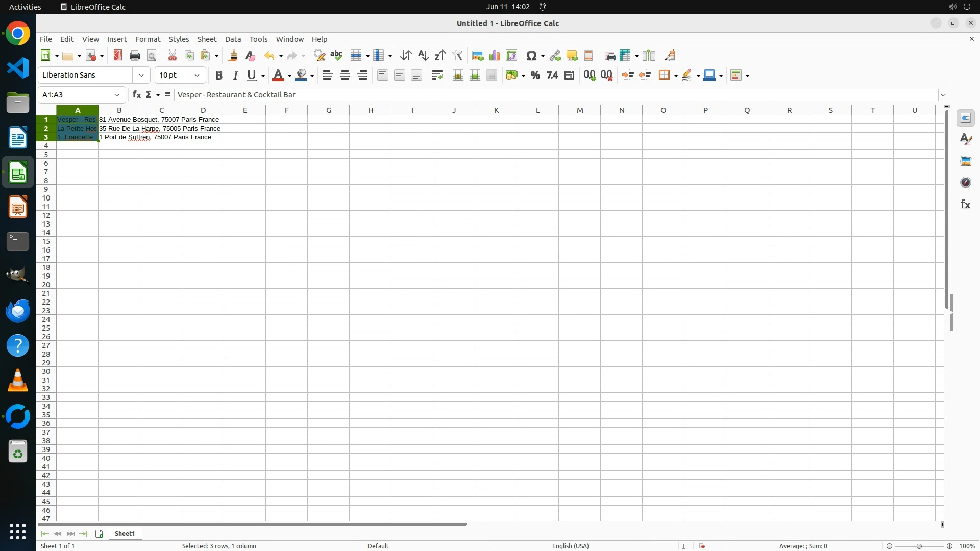Open the Navigator sidebar panel icon
This screenshot has width=980, height=551.
965,183
